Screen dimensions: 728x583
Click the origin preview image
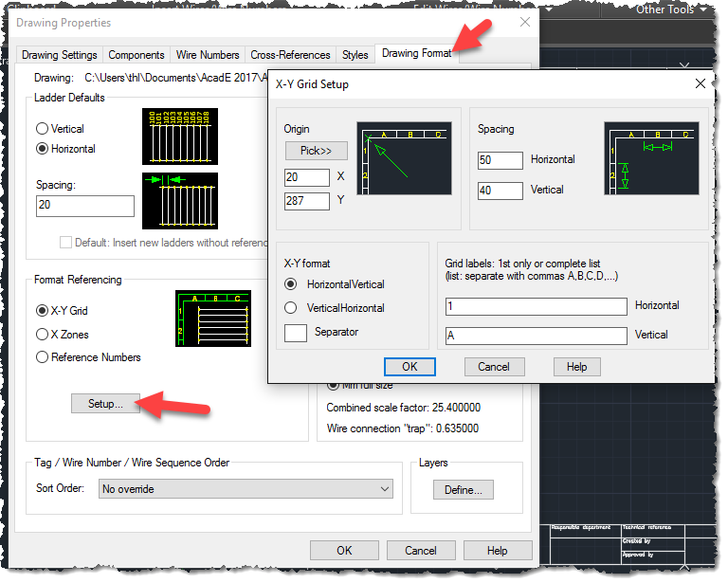[404, 158]
